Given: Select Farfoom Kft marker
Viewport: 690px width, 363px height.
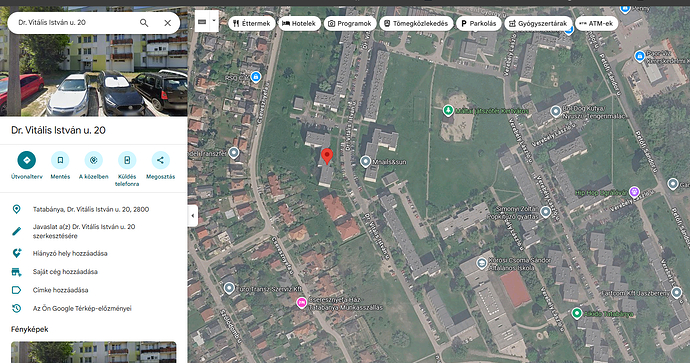Looking at the screenshot, I should 676,292.
